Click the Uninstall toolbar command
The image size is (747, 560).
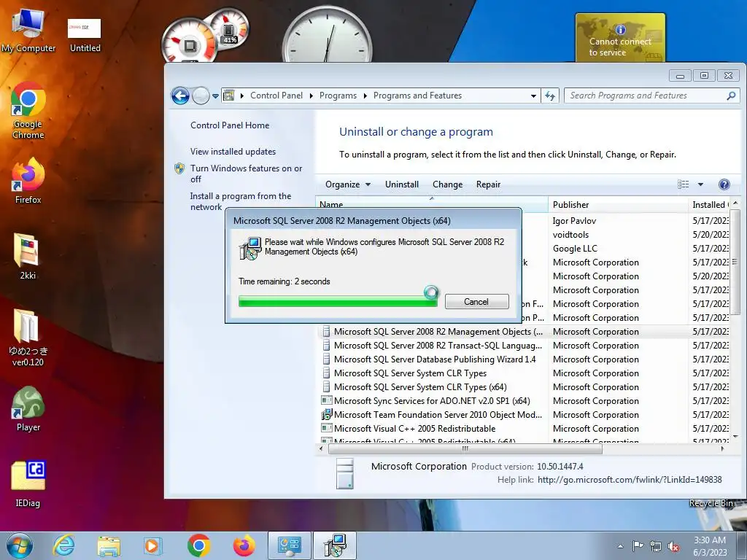pyautogui.click(x=402, y=184)
